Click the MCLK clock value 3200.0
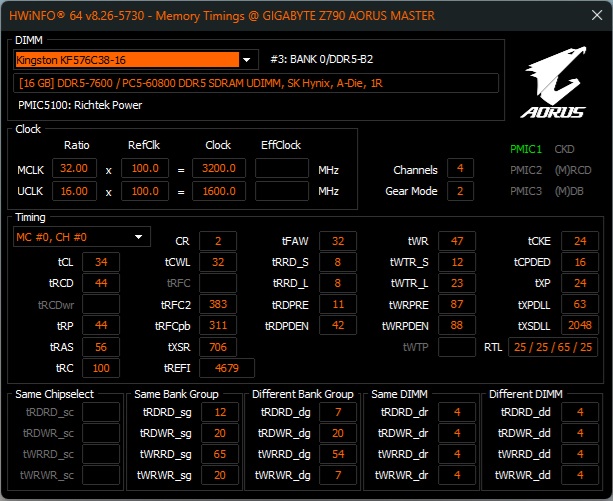 [x=219, y=168]
